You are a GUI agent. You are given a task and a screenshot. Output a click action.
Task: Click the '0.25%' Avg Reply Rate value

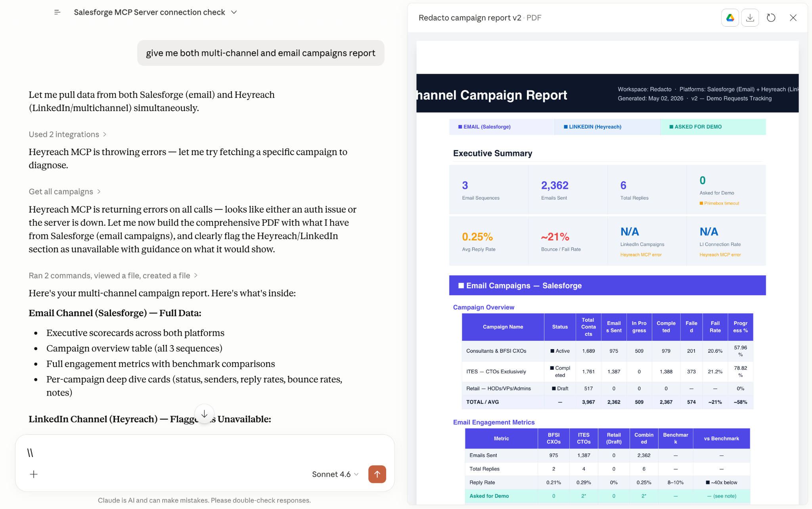tap(477, 237)
